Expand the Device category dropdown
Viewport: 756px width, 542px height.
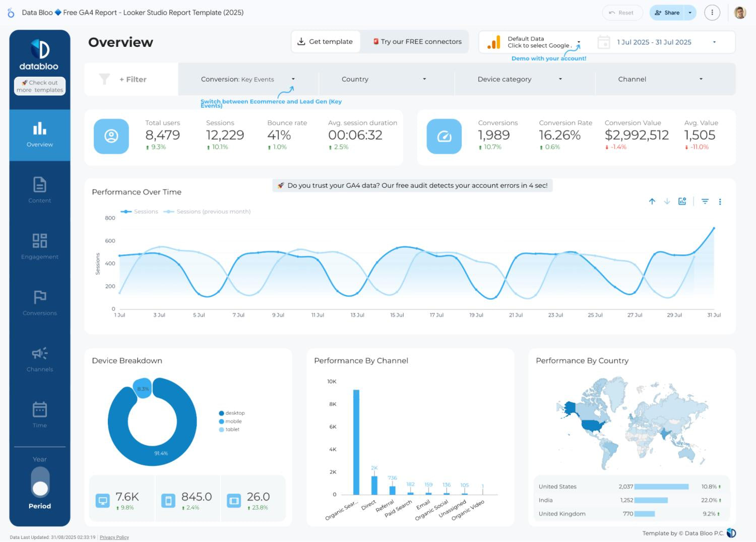point(520,79)
